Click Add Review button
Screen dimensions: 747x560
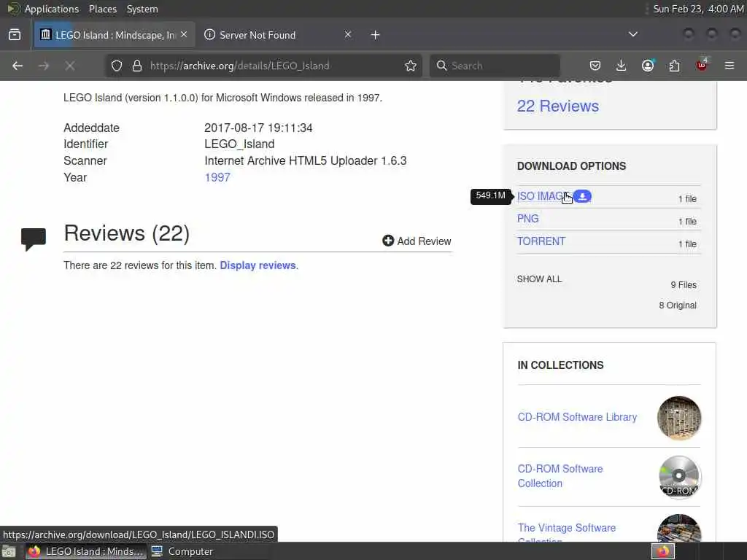[x=417, y=241]
